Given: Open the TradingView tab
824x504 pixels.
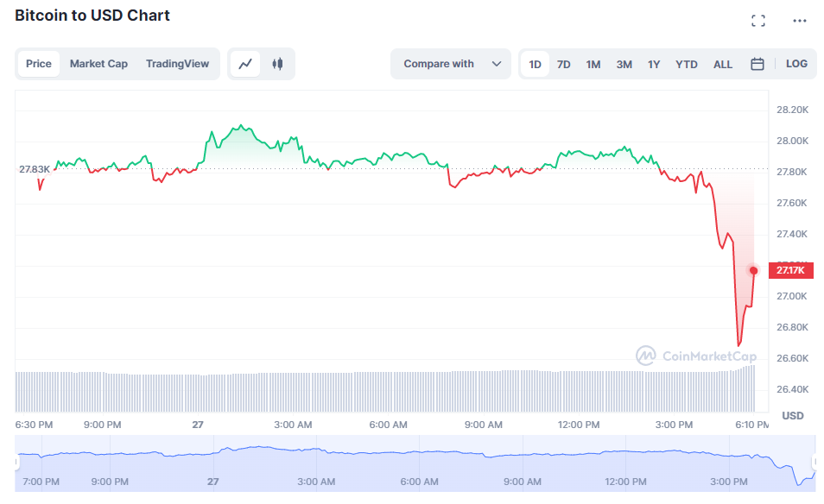Looking at the screenshot, I should click(x=177, y=64).
